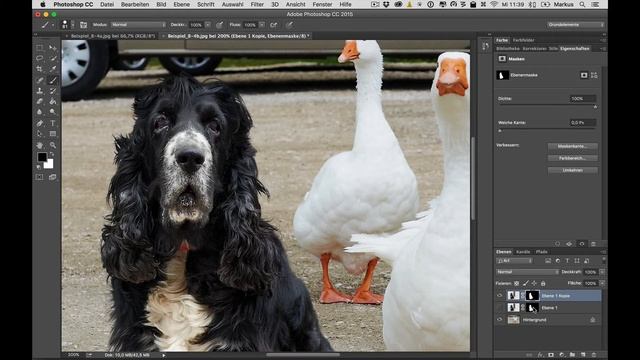Select the Path Selection tool
Viewport: 640px width, 360px height.
(x=40, y=133)
